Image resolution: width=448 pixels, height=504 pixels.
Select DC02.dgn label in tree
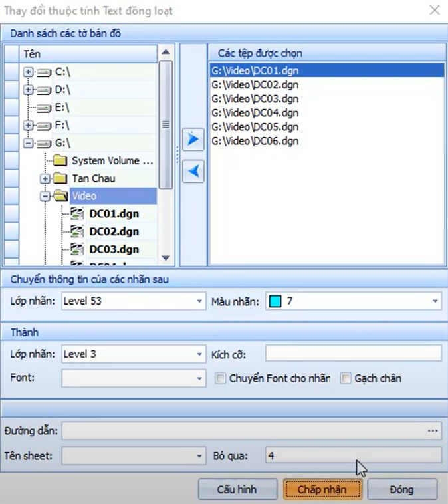[114, 231]
